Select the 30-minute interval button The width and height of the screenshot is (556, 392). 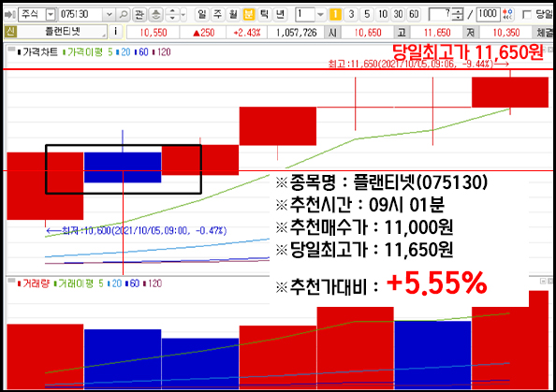click(x=398, y=15)
